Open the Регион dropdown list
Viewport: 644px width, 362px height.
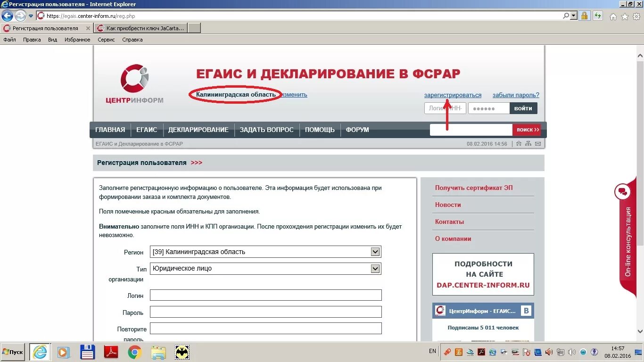tap(375, 251)
